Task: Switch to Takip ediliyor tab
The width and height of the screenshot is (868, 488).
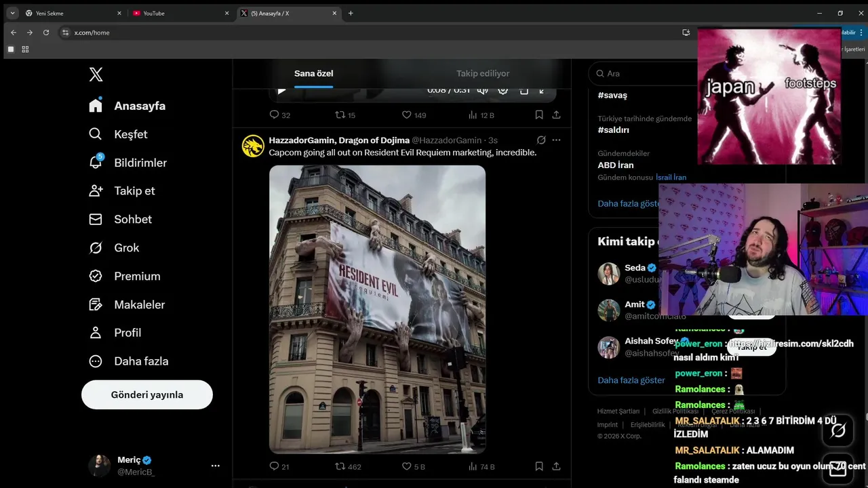Action: (483, 73)
